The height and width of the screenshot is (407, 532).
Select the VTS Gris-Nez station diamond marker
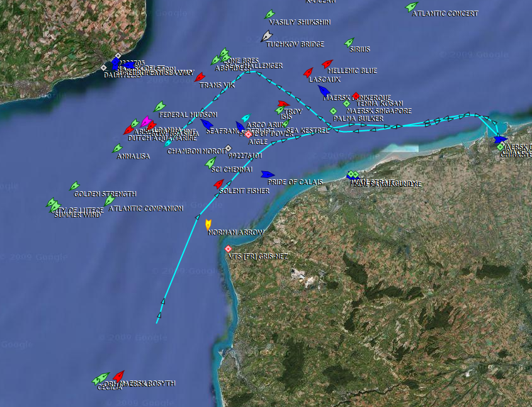tap(229, 249)
